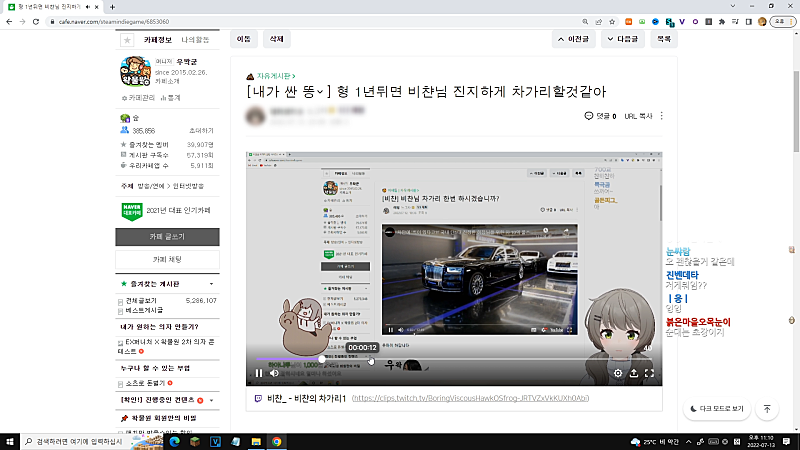Pause the Twitch clip video
800x450 pixels.
[x=259, y=373]
